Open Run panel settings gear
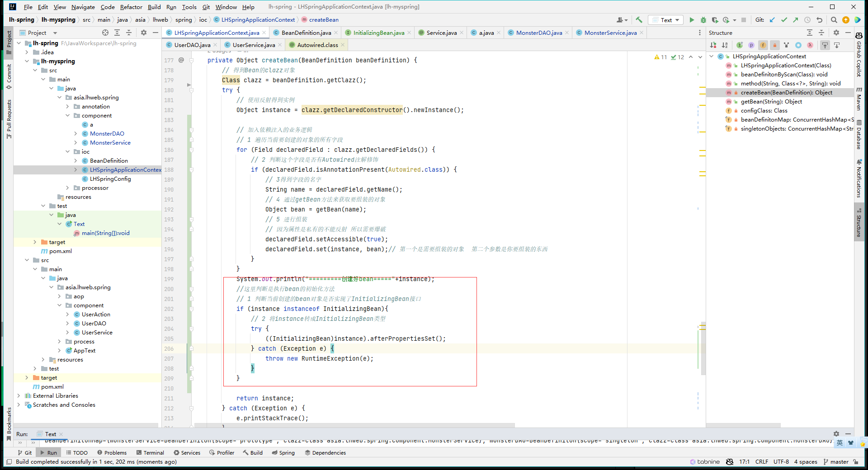The height and width of the screenshot is (470, 868). 836,434
